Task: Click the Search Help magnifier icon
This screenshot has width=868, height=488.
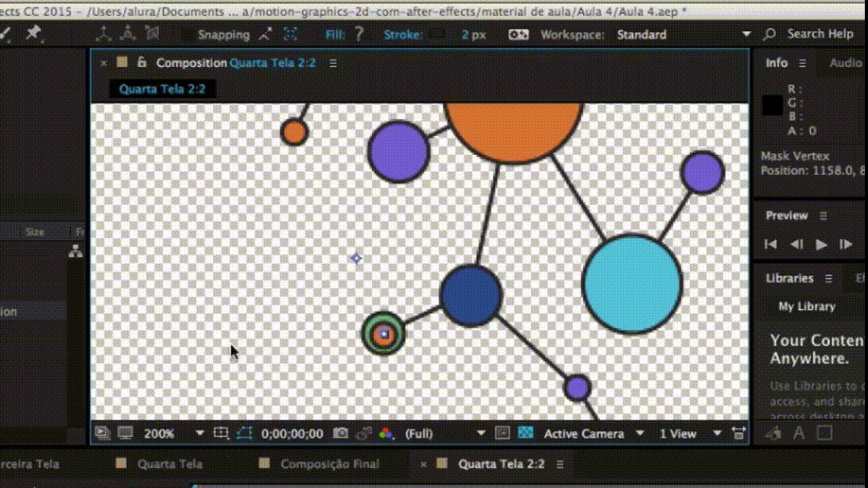Action: pos(769,34)
